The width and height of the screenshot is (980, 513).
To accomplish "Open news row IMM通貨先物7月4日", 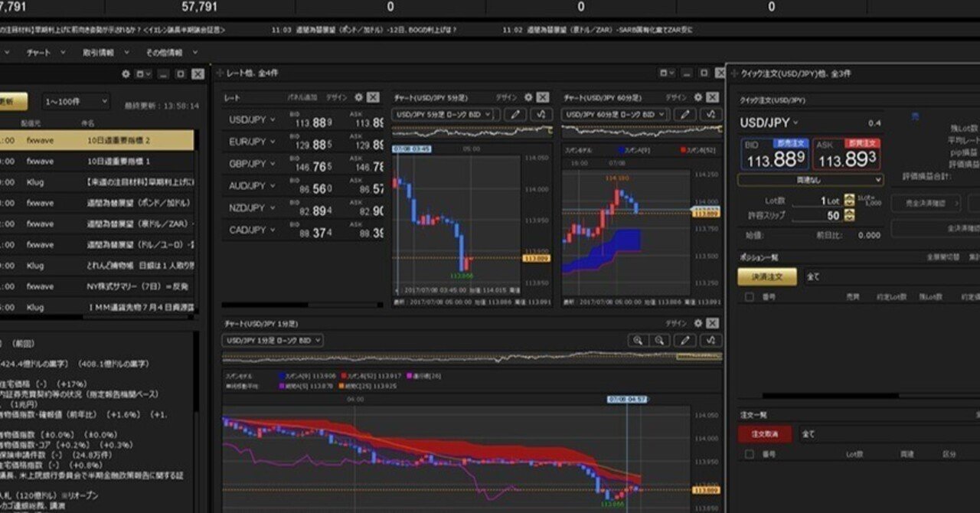I will click(96, 307).
